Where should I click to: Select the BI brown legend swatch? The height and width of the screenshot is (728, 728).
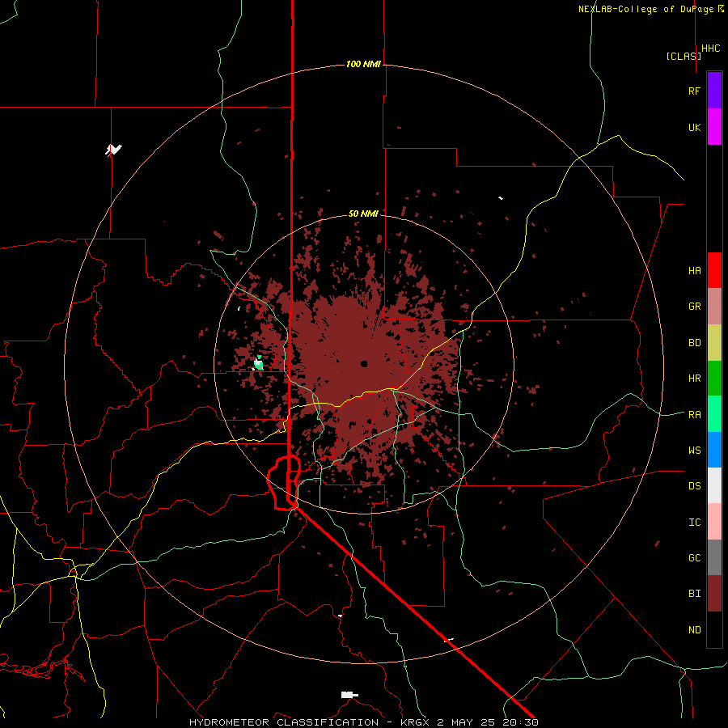714,594
